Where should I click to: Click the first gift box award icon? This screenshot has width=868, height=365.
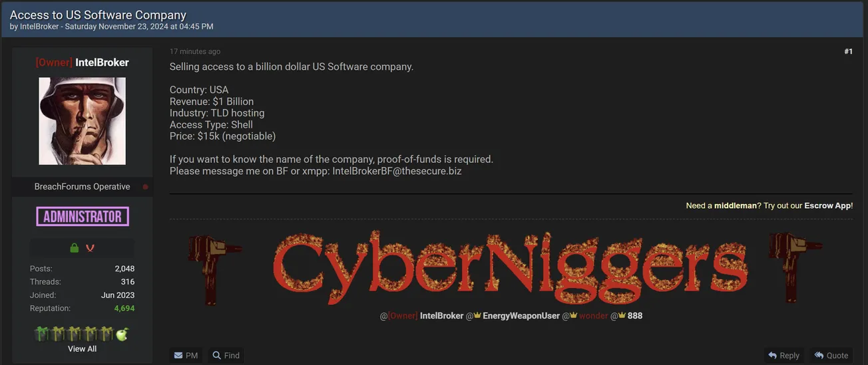click(41, 334)
